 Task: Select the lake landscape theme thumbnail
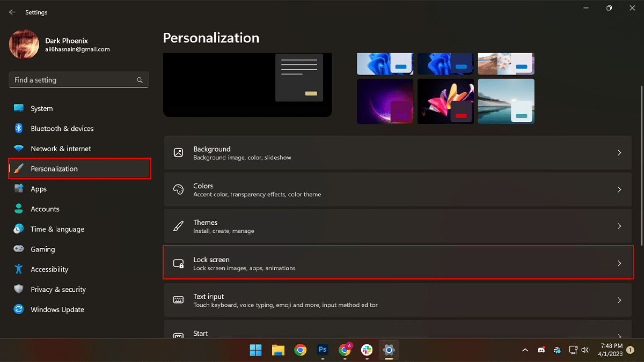(x=506, y=101)
